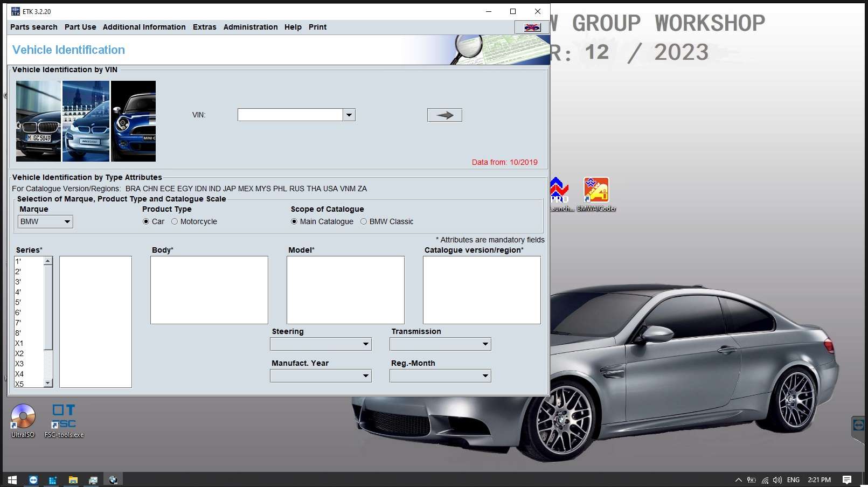The image size is (868, 487).
Task: Open the Extras menu
Action: 204,27
